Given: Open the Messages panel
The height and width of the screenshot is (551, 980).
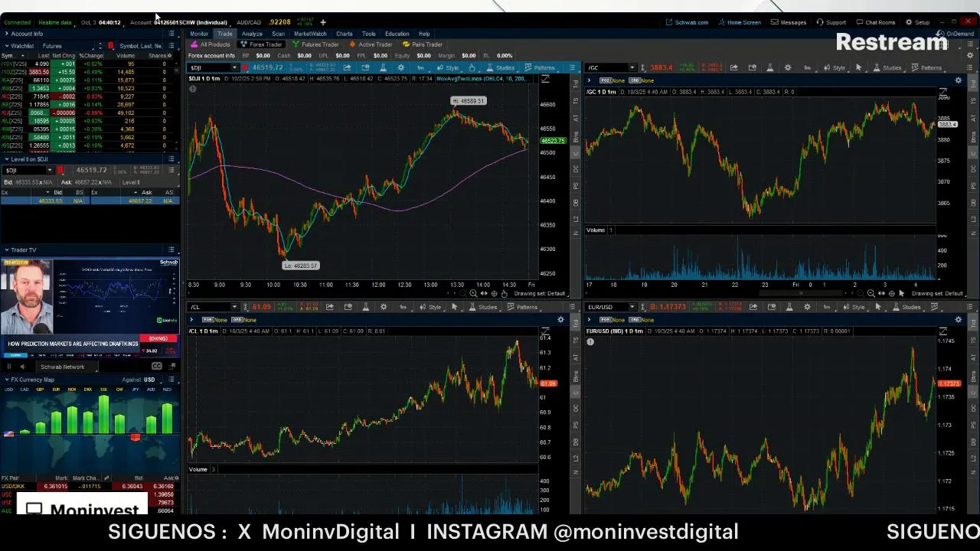Looking at the screenshot, I should pos(789,22).
